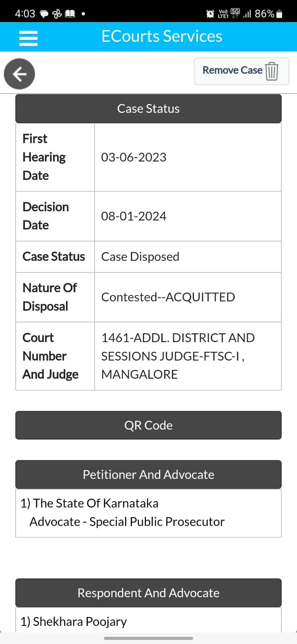The image size is (297, 644).
Task: Tap the open book notification icon
Action: [70, 14]
